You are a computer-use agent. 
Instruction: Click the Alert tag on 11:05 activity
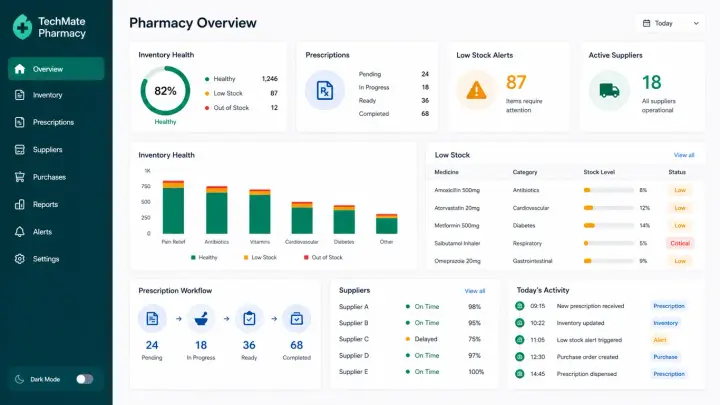coord(659,340)
